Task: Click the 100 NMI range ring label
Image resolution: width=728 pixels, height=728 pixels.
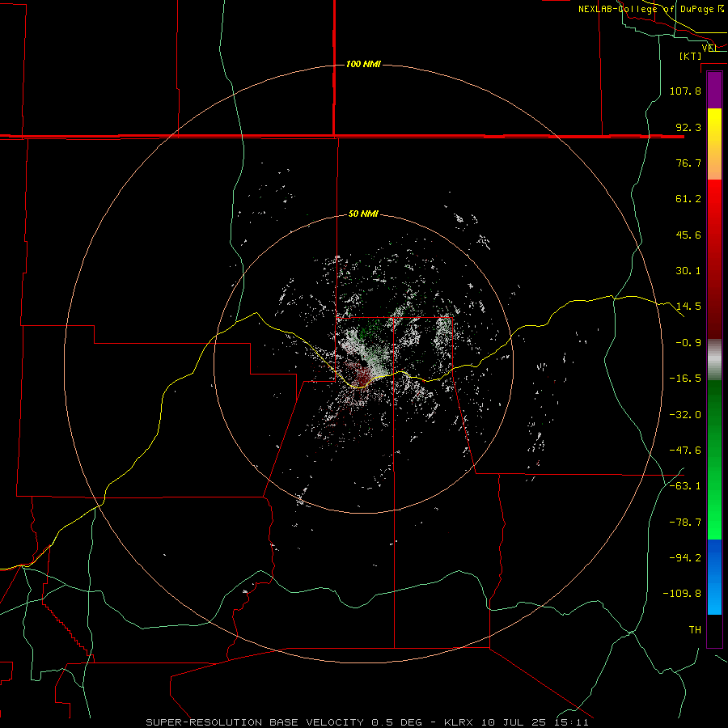Action: [x=363, y=64]
